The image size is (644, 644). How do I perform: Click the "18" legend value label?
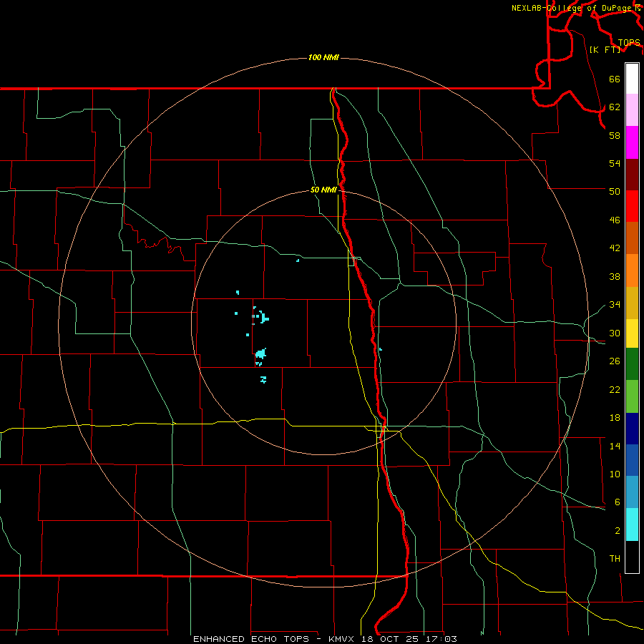point(615,418)
